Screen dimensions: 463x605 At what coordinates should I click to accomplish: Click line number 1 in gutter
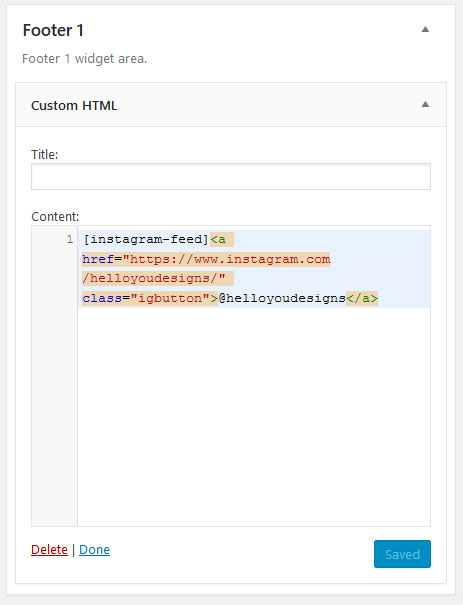(x=69, y=239)
